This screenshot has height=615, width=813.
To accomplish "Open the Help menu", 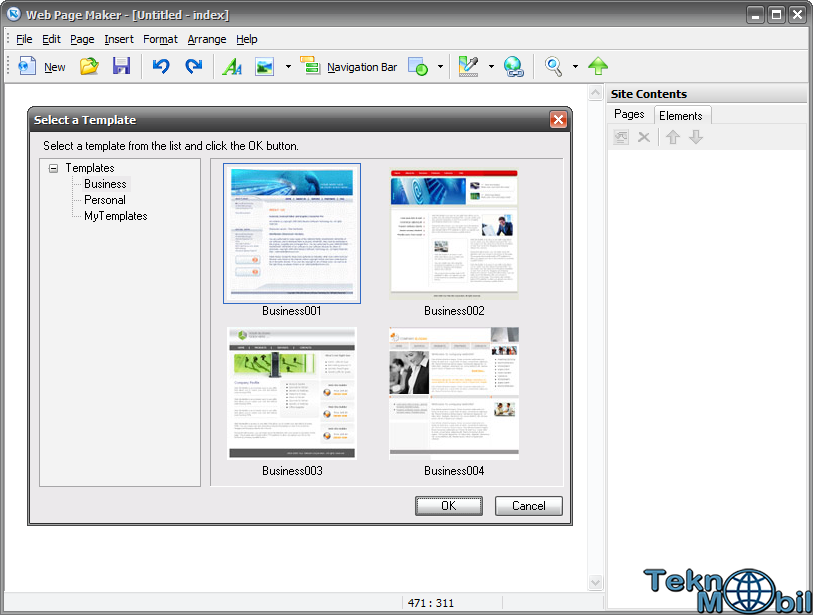I will coord(247,39).
